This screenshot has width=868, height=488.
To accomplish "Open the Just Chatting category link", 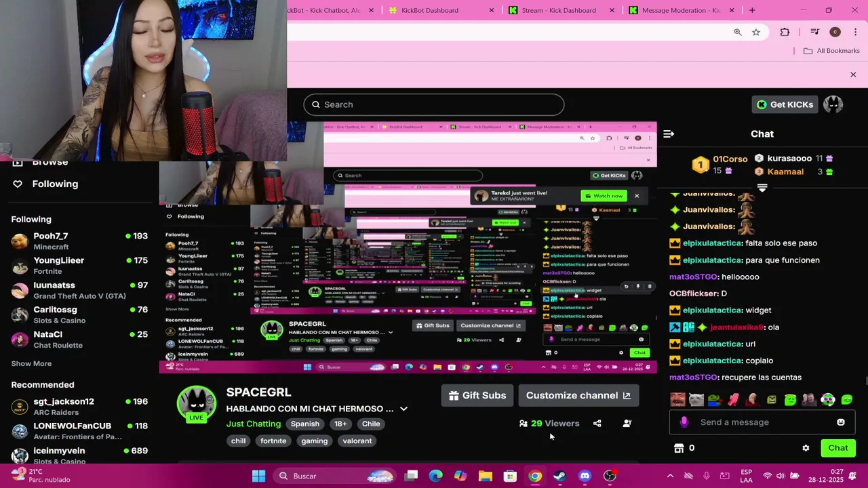I will (254, 424).
